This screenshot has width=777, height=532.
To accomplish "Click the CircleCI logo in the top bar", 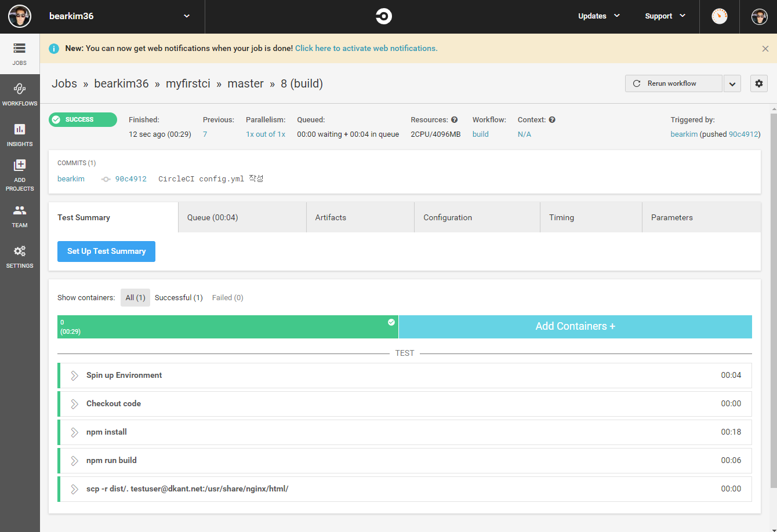I will click(384, 16).
